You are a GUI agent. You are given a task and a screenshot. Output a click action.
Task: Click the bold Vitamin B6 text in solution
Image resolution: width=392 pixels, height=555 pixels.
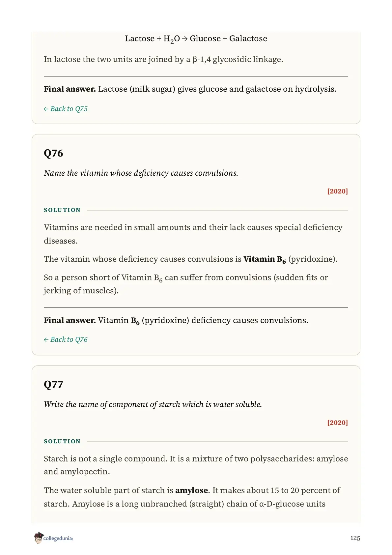click(265, 259)
